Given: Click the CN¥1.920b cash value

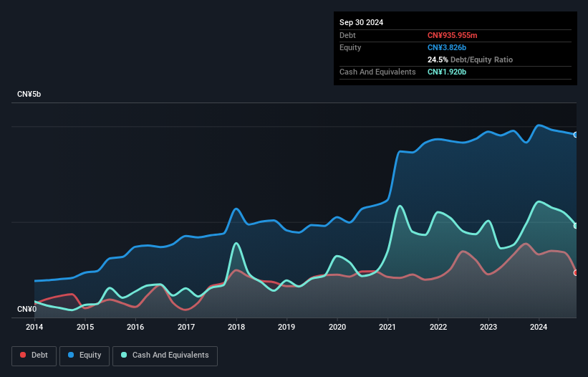Looking at the screenshot, I should (x=447, y=72).
